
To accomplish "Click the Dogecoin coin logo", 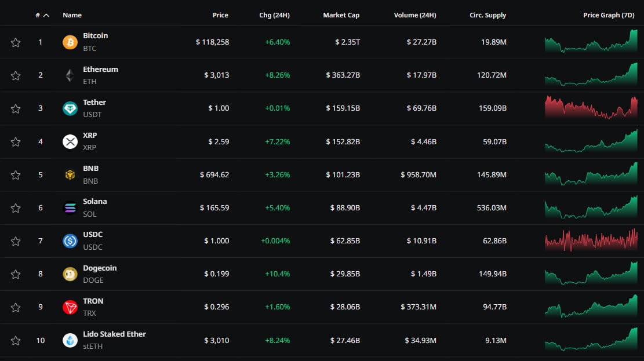I will click(x=70, y=274).
